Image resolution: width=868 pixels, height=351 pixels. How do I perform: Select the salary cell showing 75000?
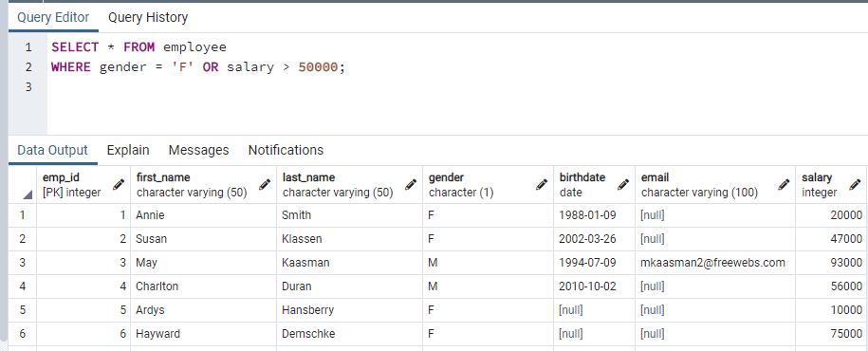point(831,334)
